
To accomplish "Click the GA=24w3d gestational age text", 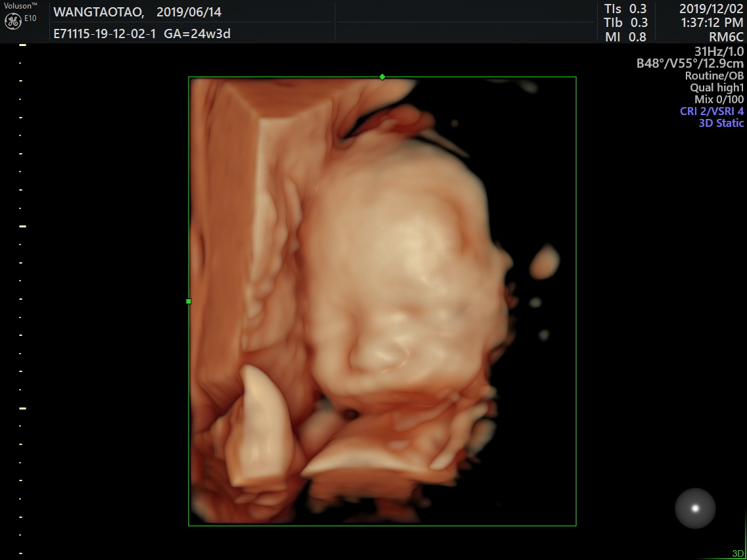I will tap(197, 34).
